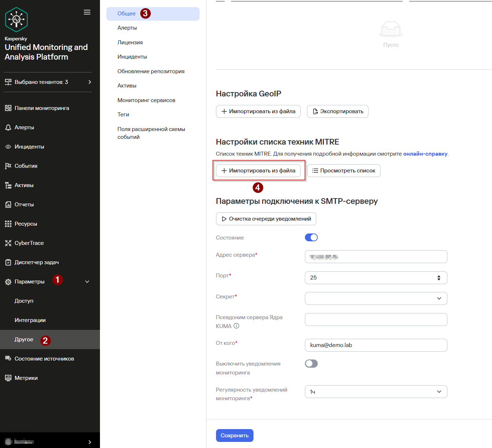This screenshot has height=448, width=492.
Task: Open the онлайн-справку link
Action: tap(425, 154)
